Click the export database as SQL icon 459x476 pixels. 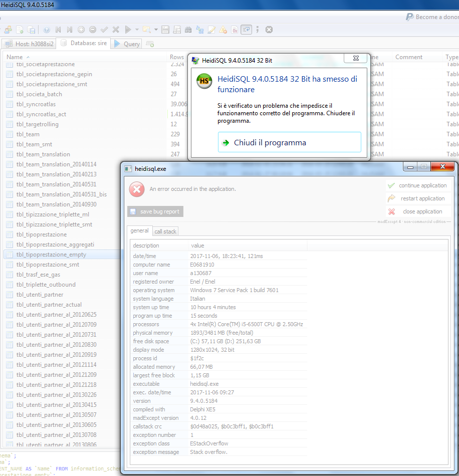click(31, 30)
